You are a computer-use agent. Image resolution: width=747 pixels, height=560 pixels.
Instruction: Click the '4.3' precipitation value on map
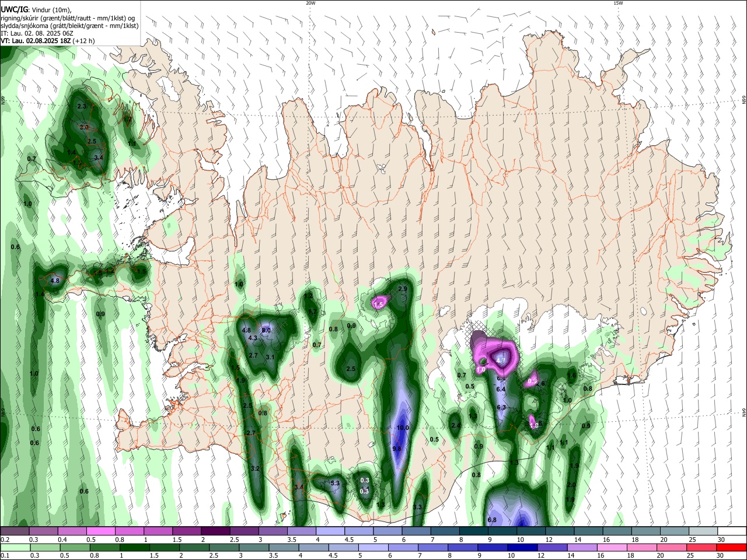click(x=253, y=338)
